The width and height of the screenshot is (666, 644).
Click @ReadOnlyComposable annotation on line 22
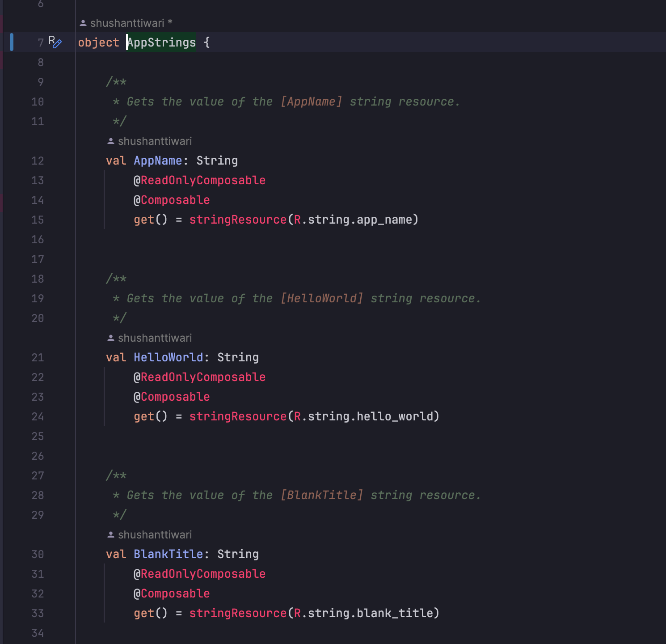[200, 377]
